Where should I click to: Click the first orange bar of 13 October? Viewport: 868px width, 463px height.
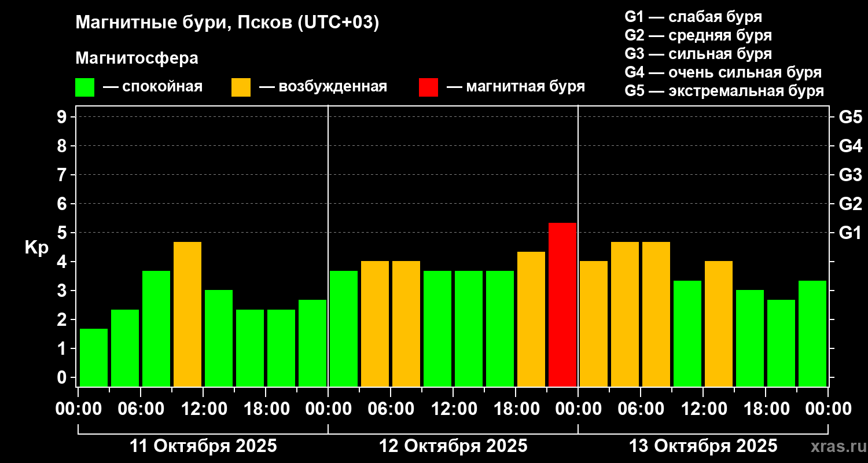click(x=594, y=324)
